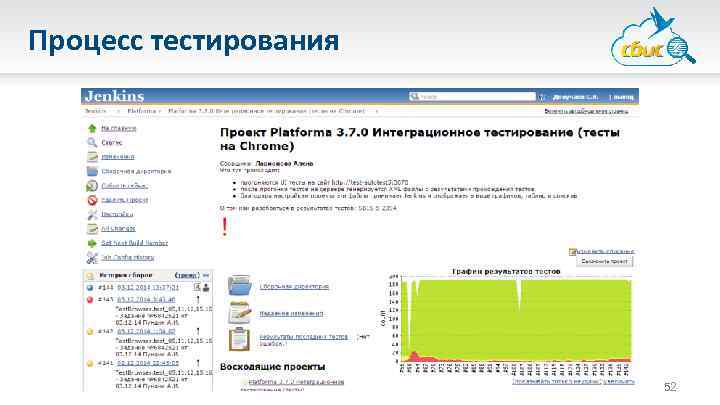Open the All Changes sidebar link
This screenshot has height=405, width=720.
pyautogui.click(x=118, y=229)
